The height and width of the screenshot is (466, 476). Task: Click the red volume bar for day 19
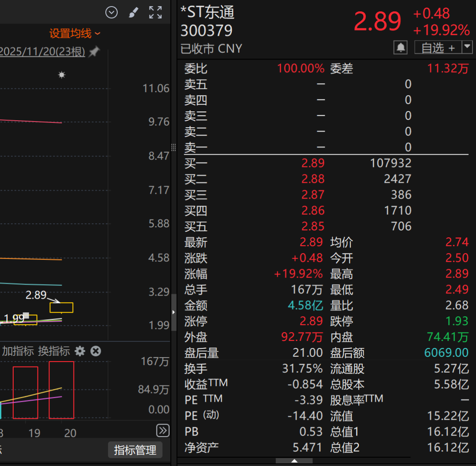[x=26, y=392]
